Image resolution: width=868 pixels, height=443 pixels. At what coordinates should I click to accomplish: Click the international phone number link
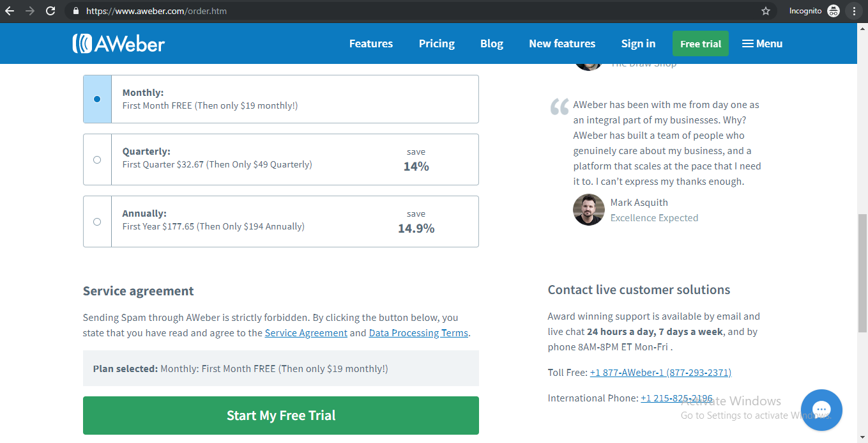click(676, 398)
